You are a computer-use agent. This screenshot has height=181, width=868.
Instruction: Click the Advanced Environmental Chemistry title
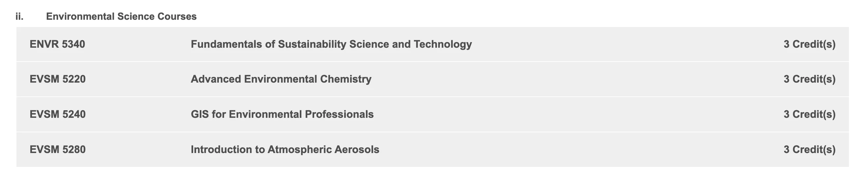point(281,79)
